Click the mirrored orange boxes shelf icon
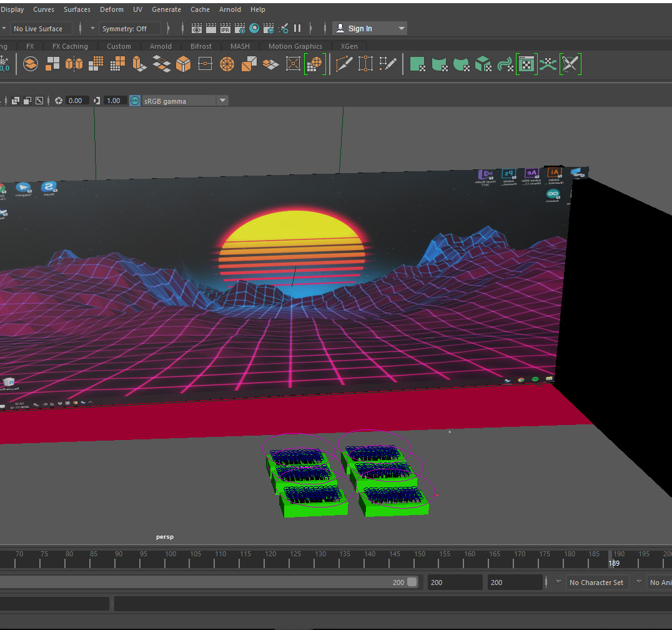 click(x=74, y=64)
